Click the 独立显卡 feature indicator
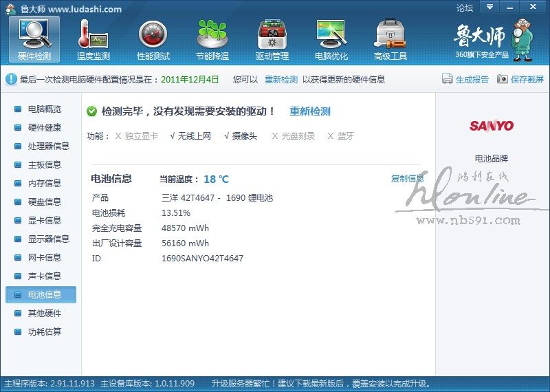The width and height of the screenshot is (550, 392). pos(137,135)
